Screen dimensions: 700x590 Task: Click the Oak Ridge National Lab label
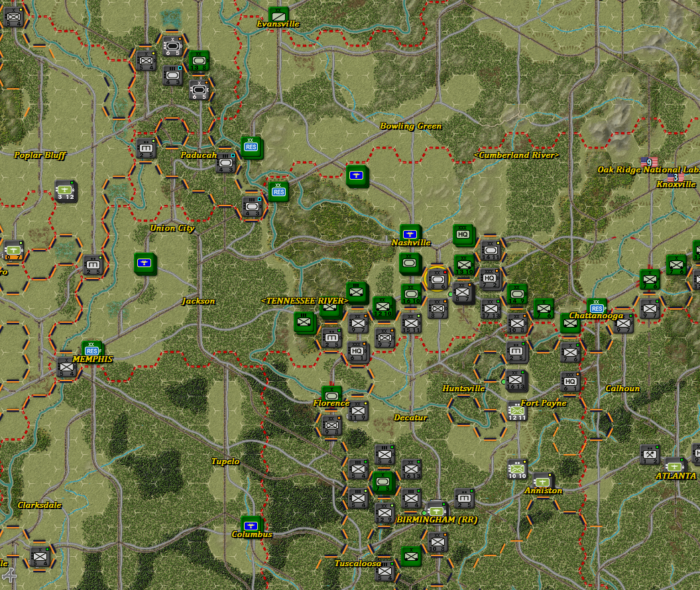coord(648,170)
